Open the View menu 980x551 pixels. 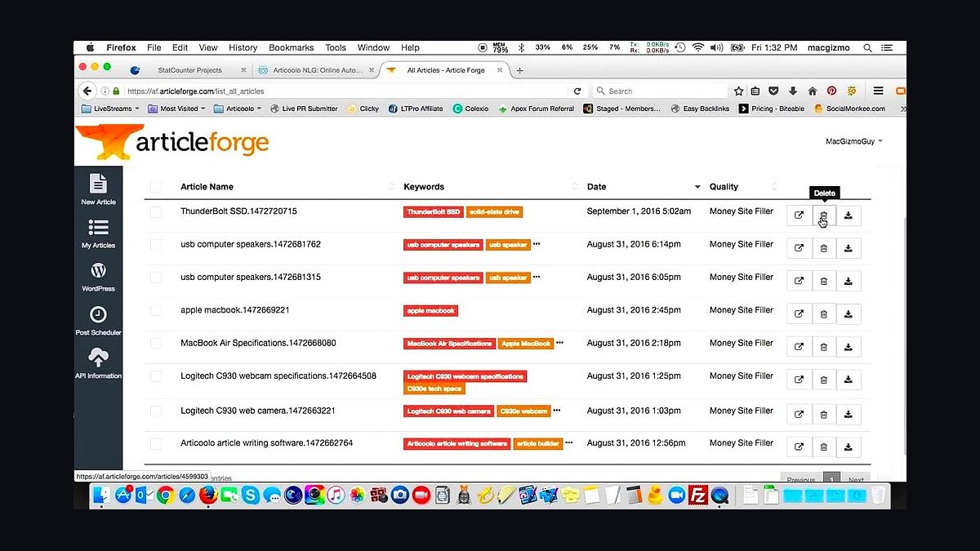tap(208, 48)
